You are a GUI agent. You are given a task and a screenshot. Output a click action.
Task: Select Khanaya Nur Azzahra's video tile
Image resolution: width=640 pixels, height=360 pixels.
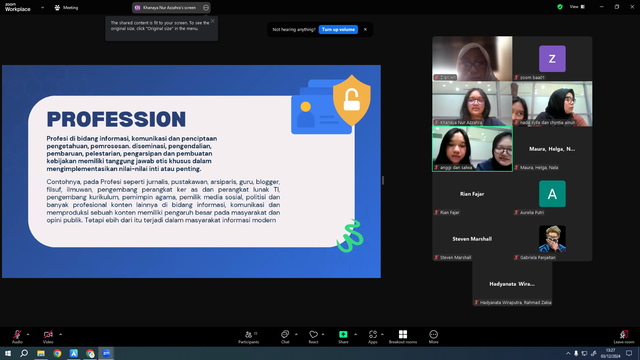coord(472,103)
